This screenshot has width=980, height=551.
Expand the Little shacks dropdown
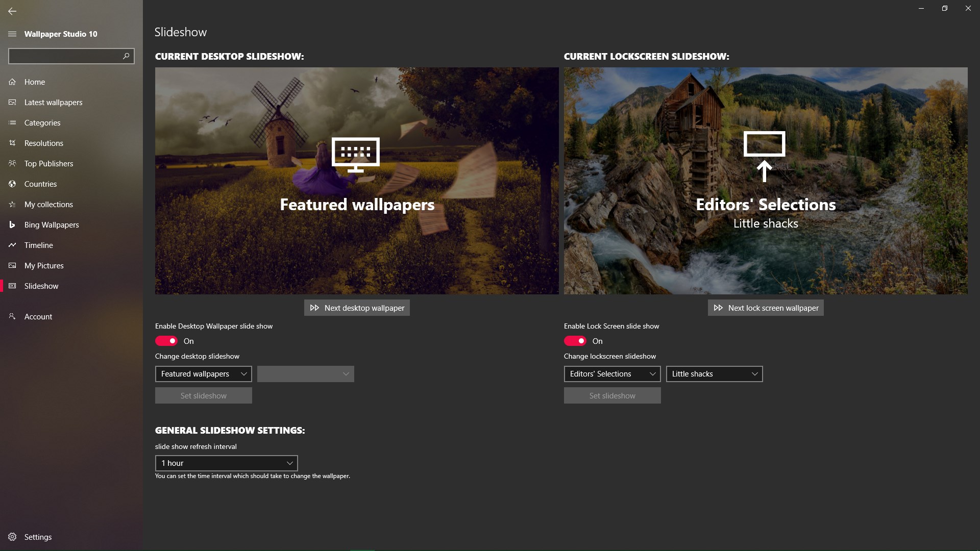[x=714, y=374]
